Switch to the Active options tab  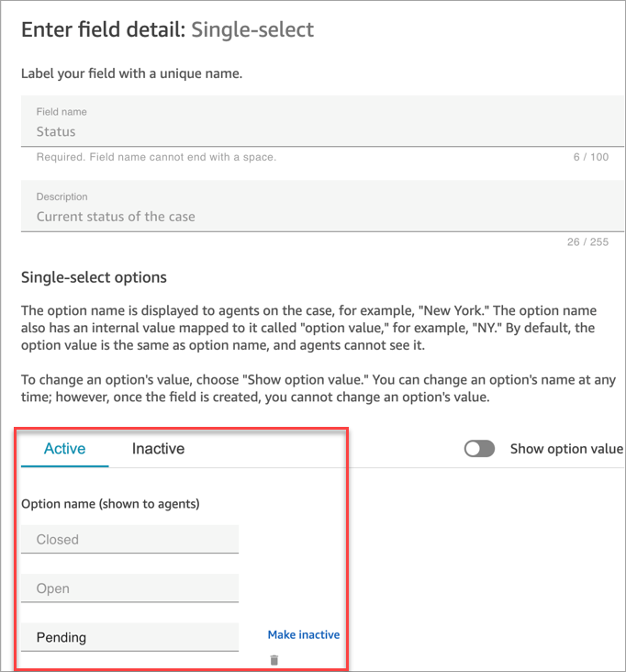pyautogui.click(x=64, y=449)
